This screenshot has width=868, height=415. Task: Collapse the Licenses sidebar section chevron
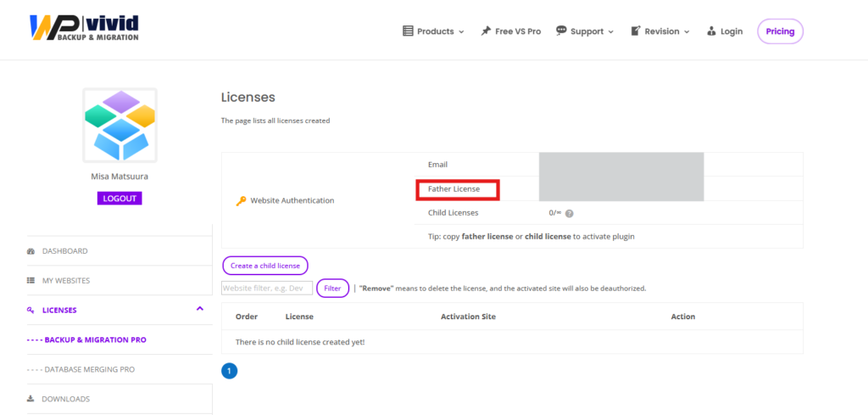(200, 309)
